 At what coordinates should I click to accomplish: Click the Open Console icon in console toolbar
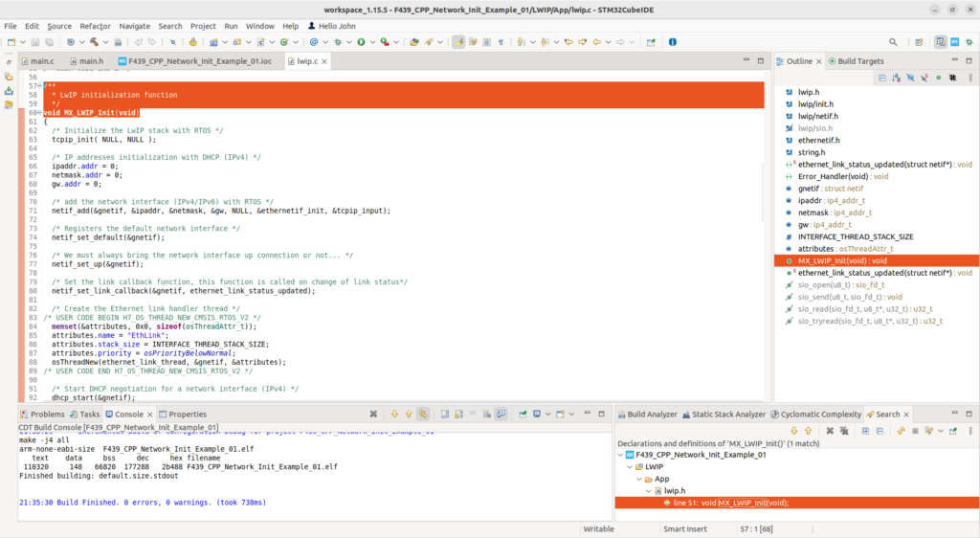[560, 414]
